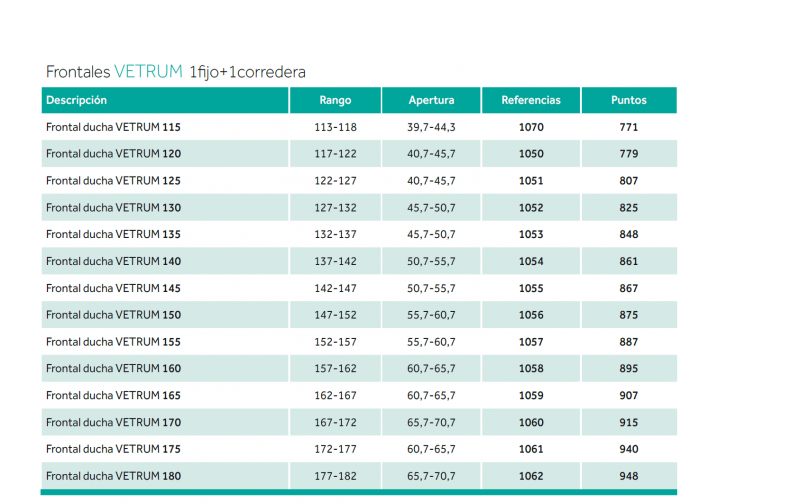Click points value 875
The width and height of the screenshot is (800, 503).
(629, 315)
